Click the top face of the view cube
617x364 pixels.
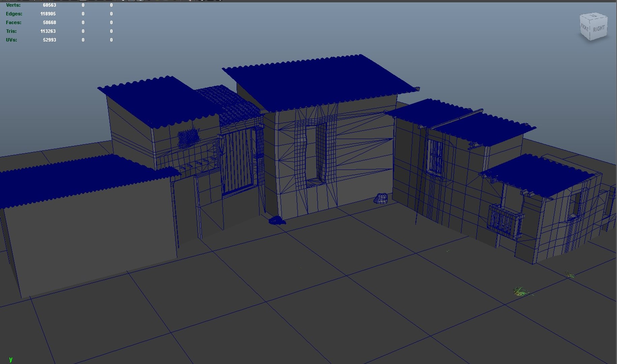[594, 16]
